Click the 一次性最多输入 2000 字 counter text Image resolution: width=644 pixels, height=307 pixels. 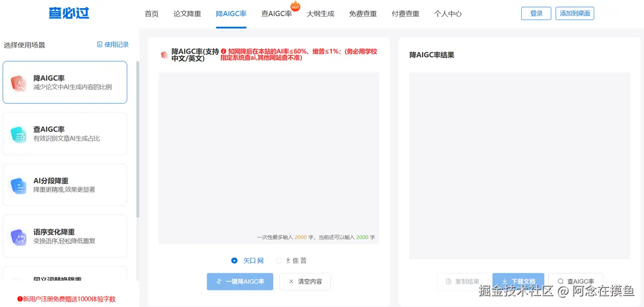coord(316,237)
